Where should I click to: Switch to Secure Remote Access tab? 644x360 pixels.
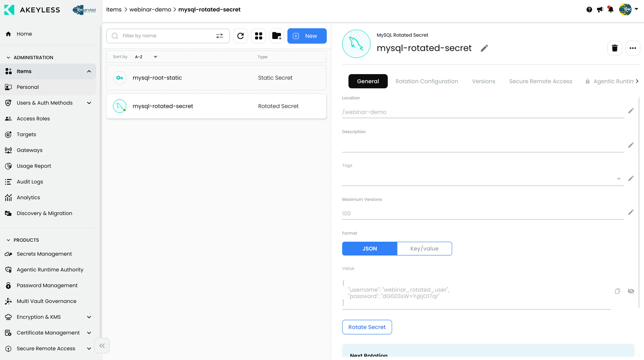pyautogui.click(x=541, y=81)
